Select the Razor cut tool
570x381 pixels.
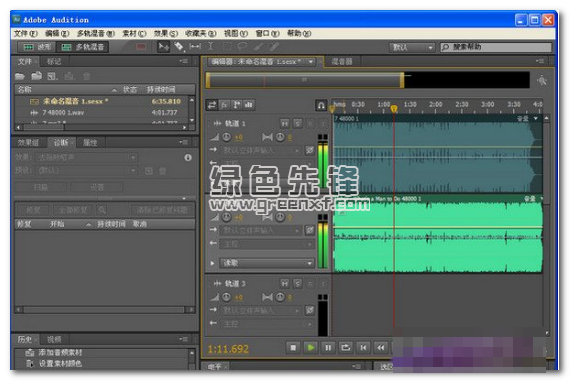pyautogui.click(x=179, y=47)
